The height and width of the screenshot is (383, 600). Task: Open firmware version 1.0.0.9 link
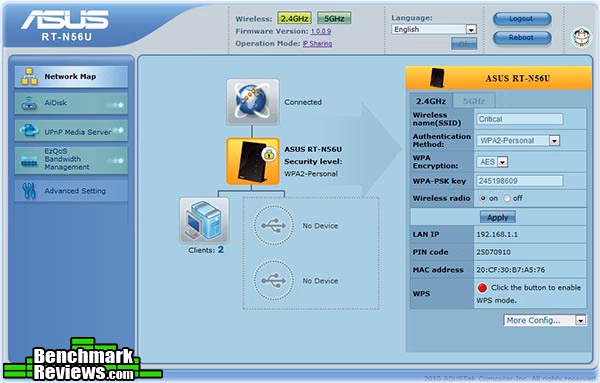coord(321,31)
